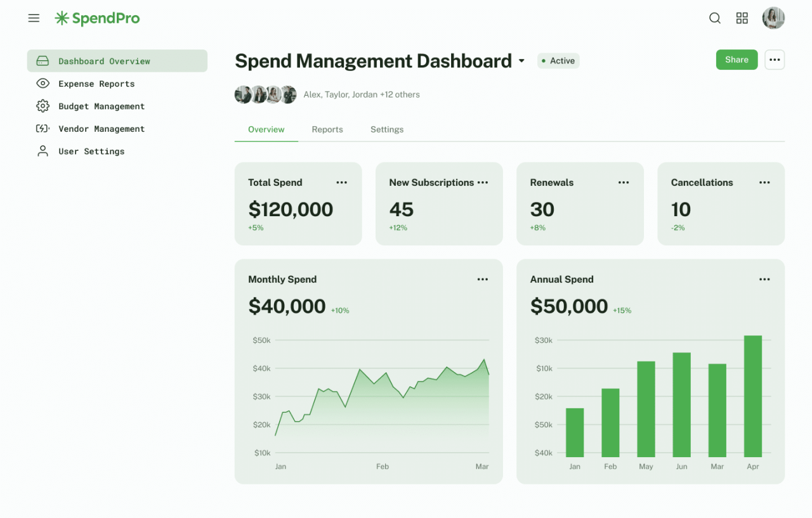Image resolution: width=812 pixels, height=518 pixels.
Task: Click the apps grid icon in header
Action: (x=742, y=18)
